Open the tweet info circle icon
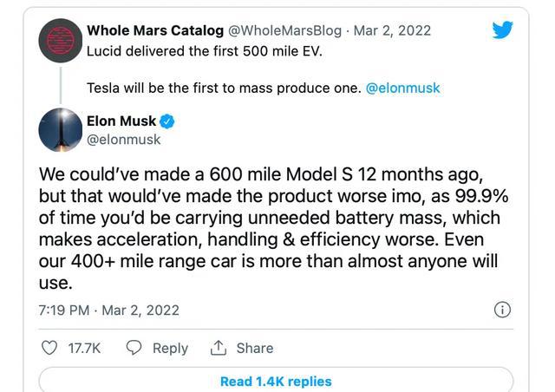555x392 pixels. (502, 310)
